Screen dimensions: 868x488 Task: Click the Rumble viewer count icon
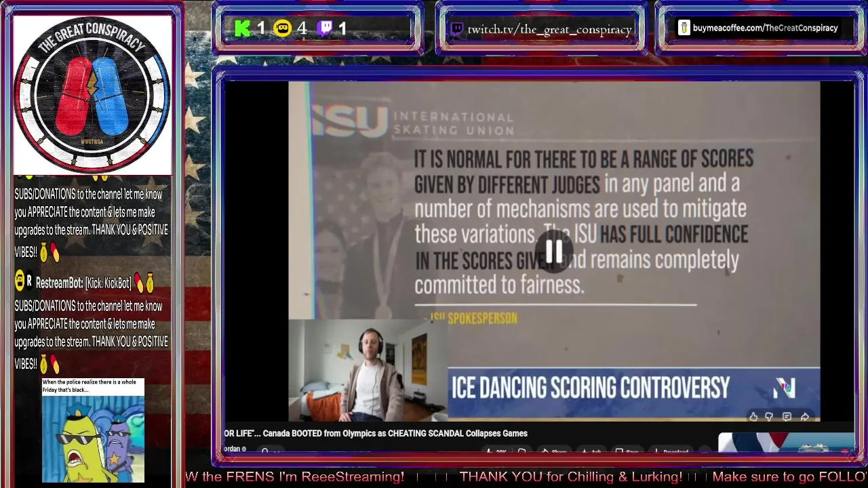pyautogui.click(x=282, y=28)
